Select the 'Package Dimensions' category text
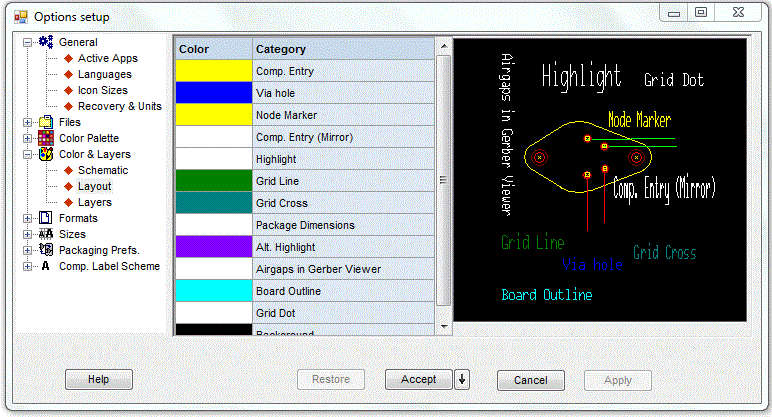The width and height of the screenshot is (772, 417). 305,225
